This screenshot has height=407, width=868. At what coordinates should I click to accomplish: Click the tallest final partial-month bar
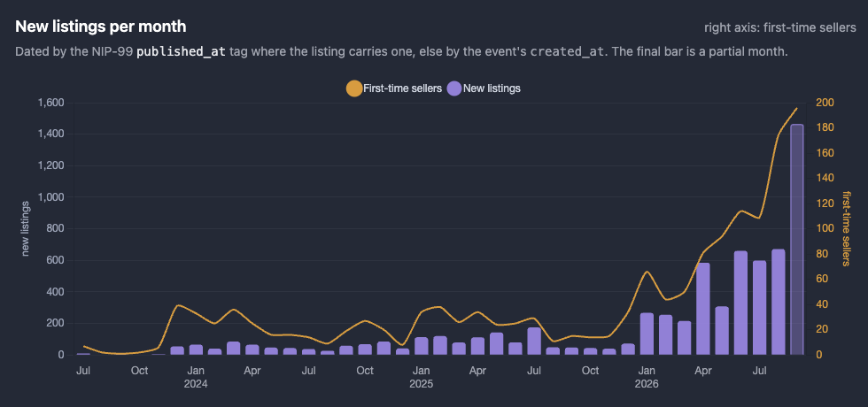coord(796,240)
